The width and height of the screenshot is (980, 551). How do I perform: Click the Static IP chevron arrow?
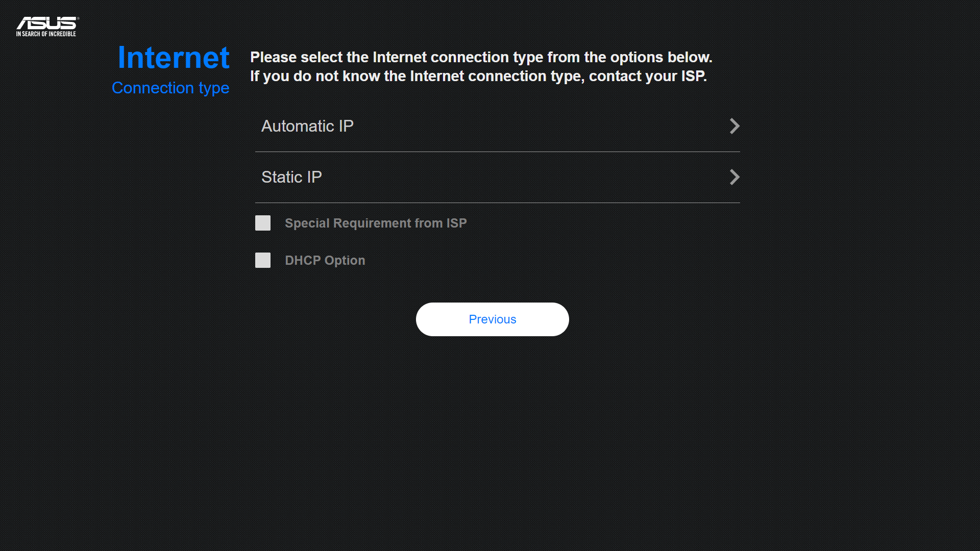tap(734, 177)
